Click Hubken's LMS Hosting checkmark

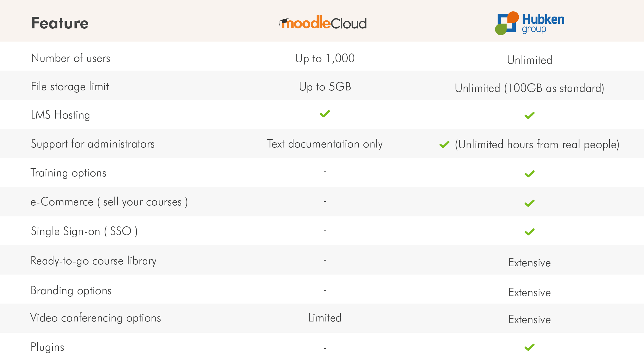pyautogui.click(x=529, y=116)
